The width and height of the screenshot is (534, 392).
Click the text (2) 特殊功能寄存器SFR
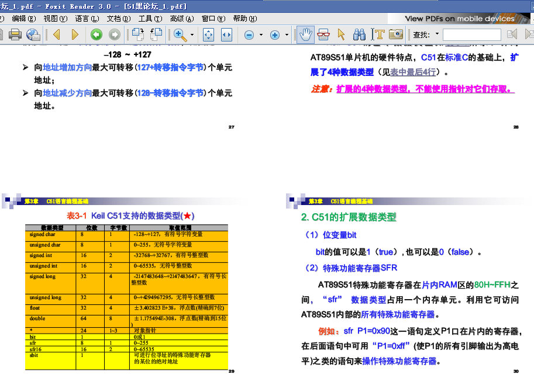pyautogui.click(x=351, y=268)
